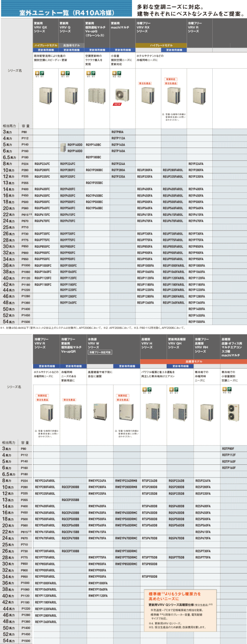Click the 冷暖フリー対応可能 tag under VRV W
Viewport: 247px width, 644px height.
click(100, 352)
